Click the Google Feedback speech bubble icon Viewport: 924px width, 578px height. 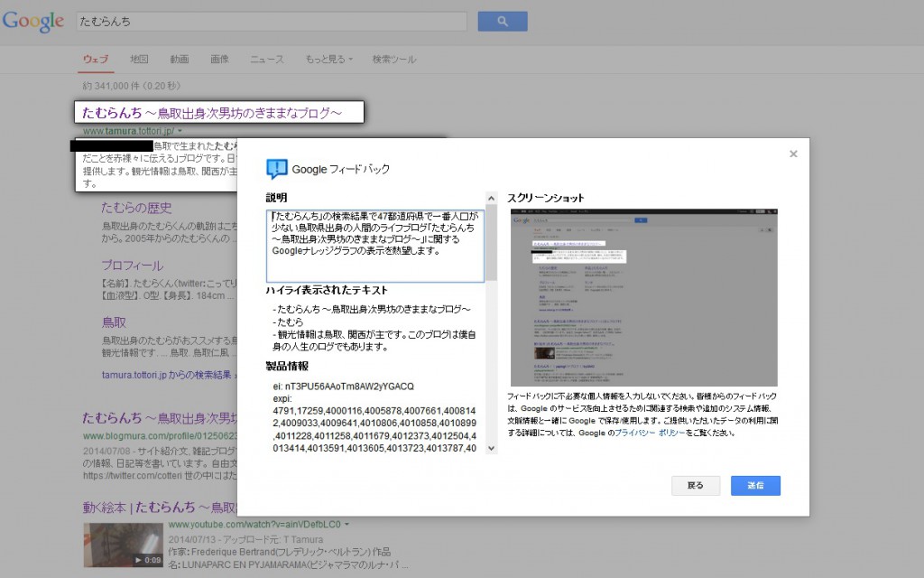(x=276, y=169)
